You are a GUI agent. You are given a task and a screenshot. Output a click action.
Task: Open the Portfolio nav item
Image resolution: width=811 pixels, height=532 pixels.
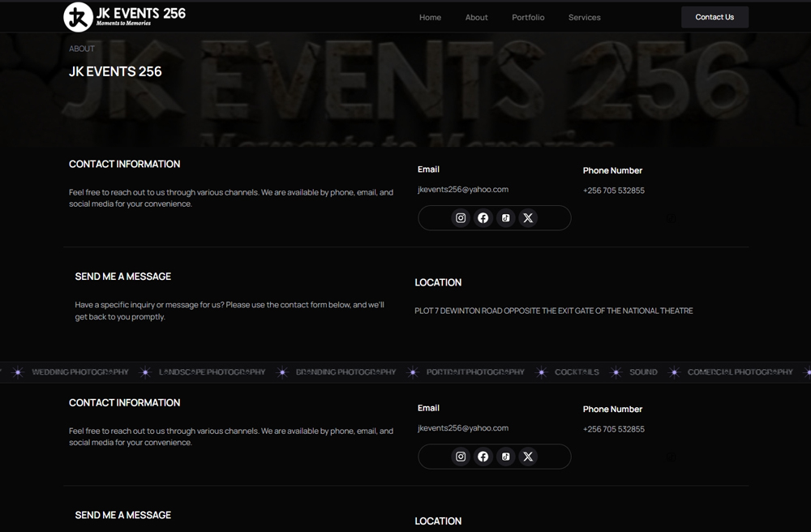pos(528,17)
